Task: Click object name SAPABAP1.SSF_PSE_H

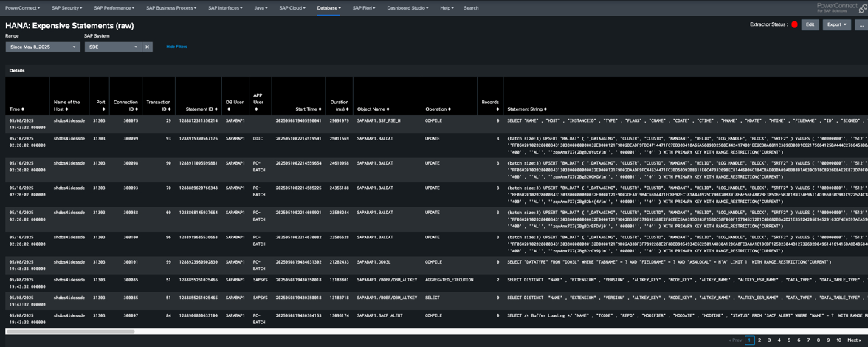Action: pos(379,120)
